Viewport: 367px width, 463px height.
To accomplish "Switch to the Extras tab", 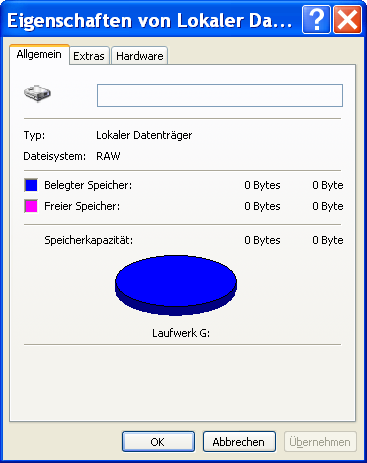I will 89,56.
